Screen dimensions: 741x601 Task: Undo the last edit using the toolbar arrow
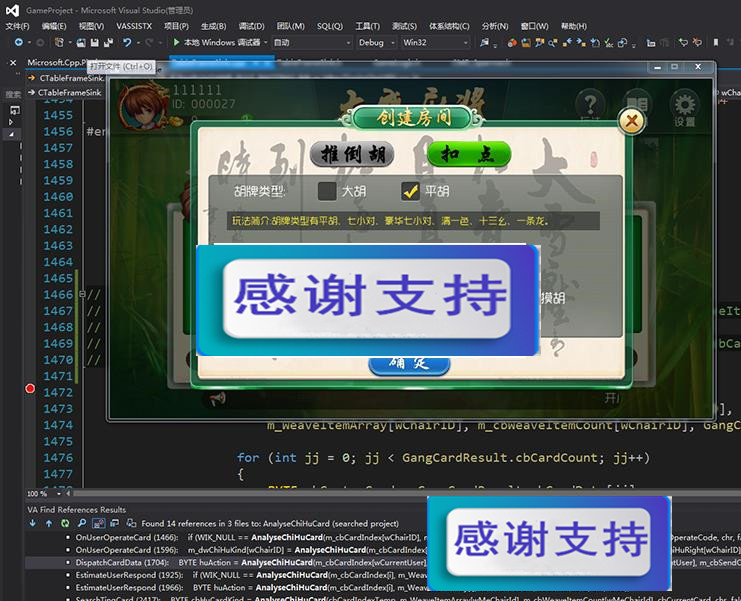127,43
